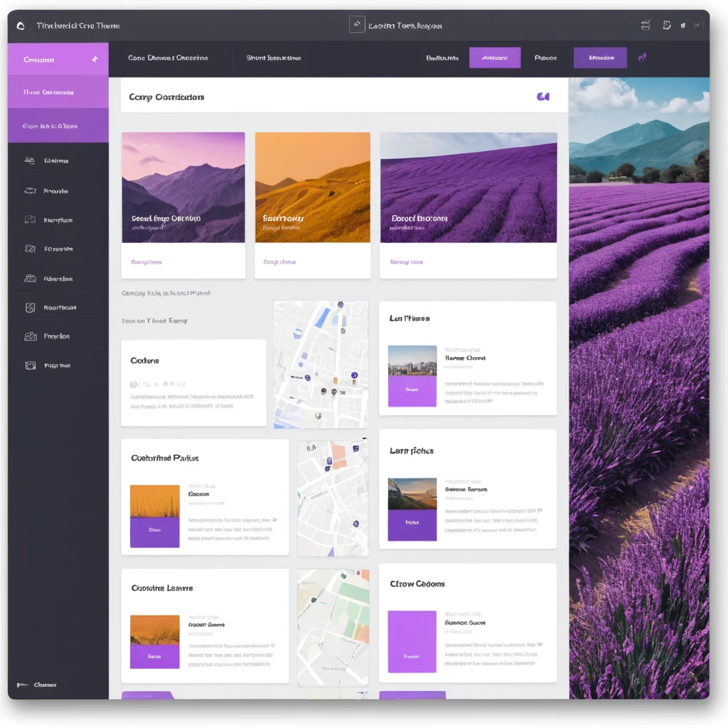Screen dimensions: 728x728
Task: Click the boxed icon beside the centered window title
Action: coord(357,25)
